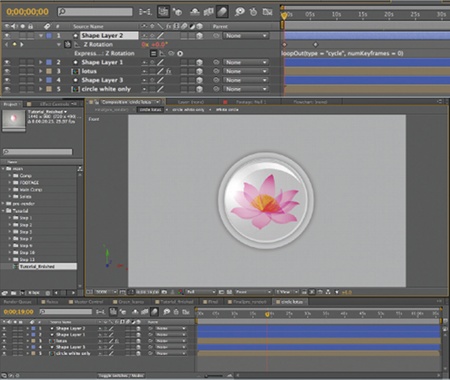Viewport: 450px width, 380px height.
Task: Expand the circle white only layer properties
Action: pyautogui.click(x=41, y=89)
